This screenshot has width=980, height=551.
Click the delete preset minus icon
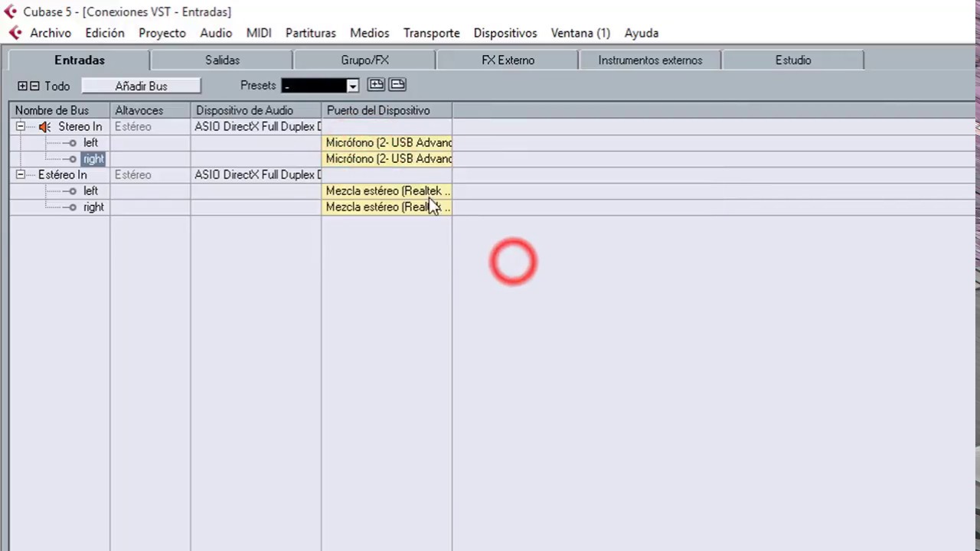tap(397, 85)
